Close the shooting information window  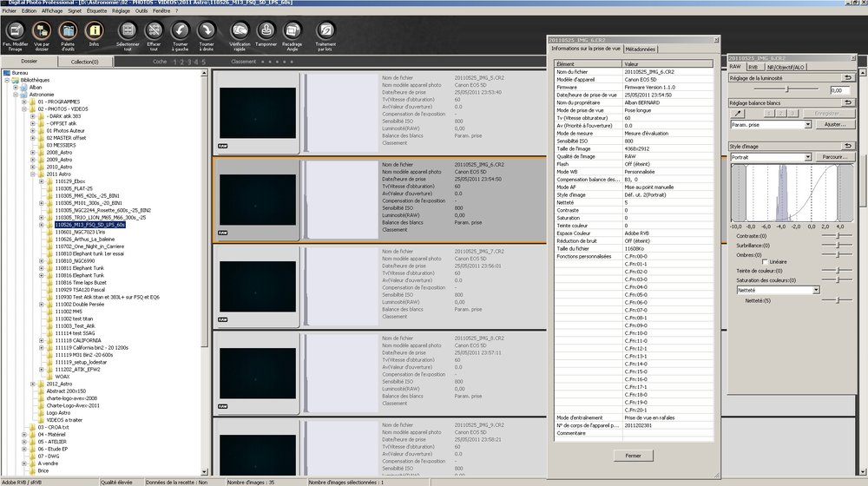point(716,40)
